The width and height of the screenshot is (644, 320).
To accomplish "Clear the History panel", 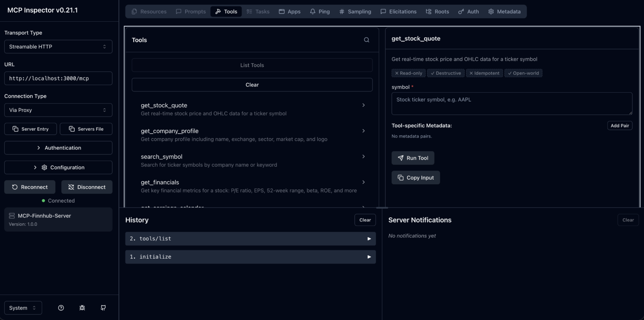I will point(365,220).
